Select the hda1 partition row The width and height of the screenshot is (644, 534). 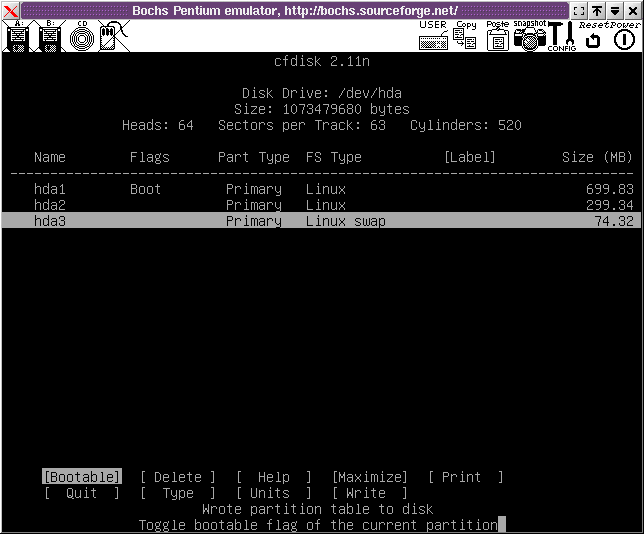(322, 189)
